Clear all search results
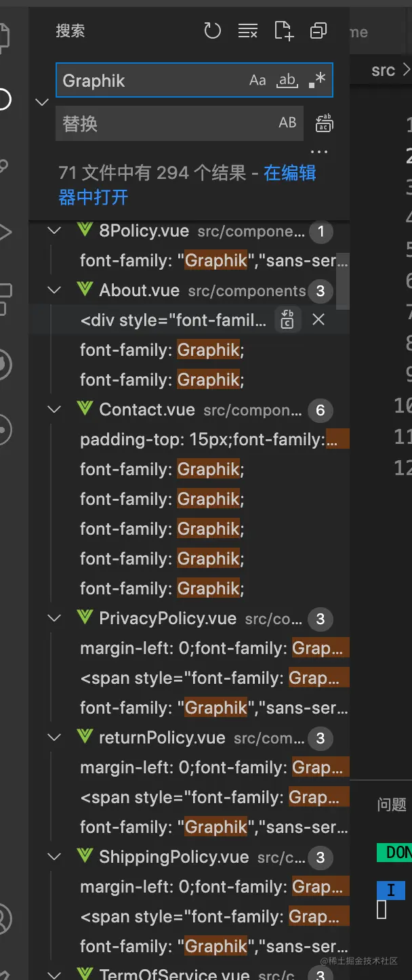The image size is (412, 980). click(248, 30)
